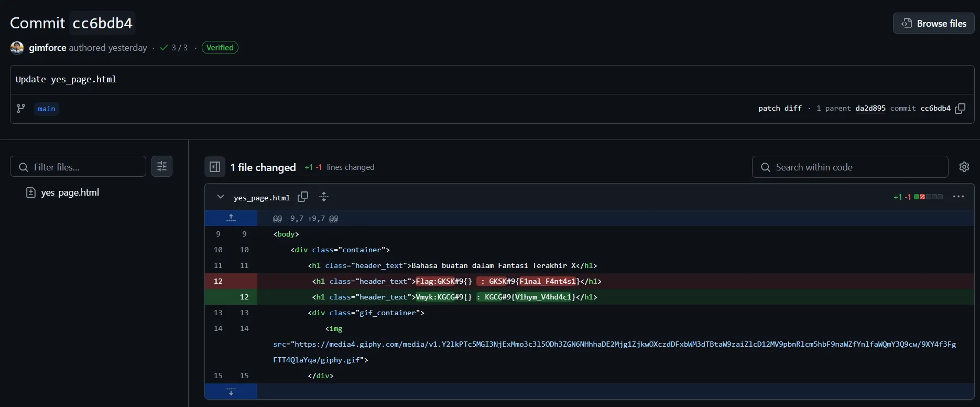Copy yes_page.html file path
The height and width of the screenshot is (407, 980).
pos(303,197)
